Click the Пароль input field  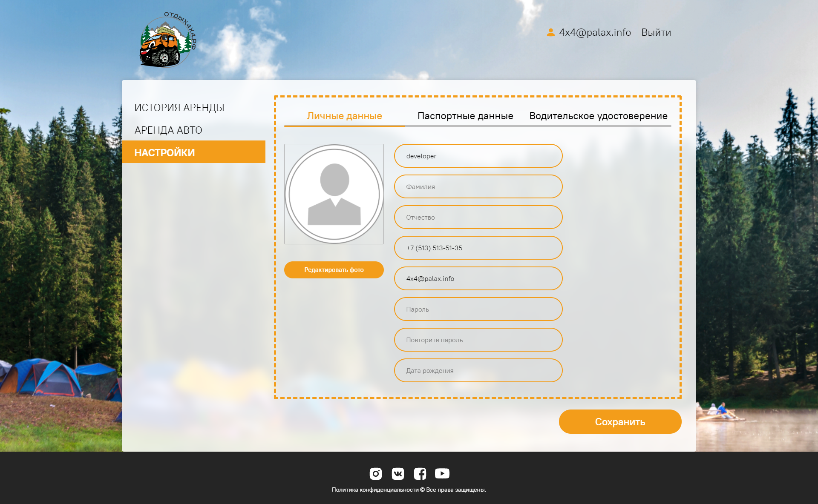tap(478, 309)
